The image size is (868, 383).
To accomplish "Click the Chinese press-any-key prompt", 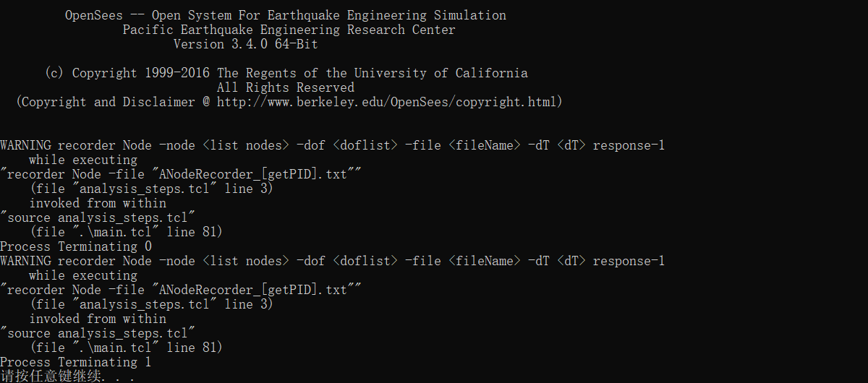I will pos(67,376).
